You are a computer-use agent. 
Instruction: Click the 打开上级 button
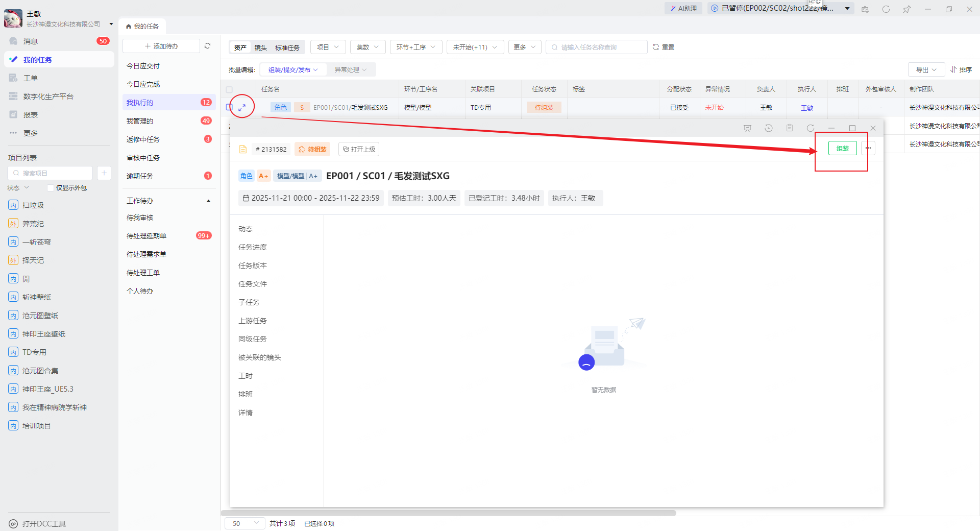359,149
